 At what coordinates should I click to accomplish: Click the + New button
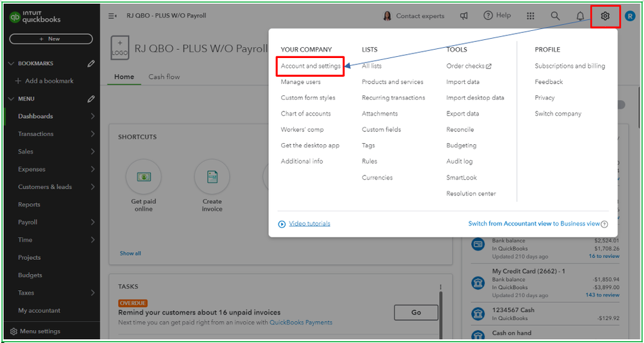pos(51,39)
